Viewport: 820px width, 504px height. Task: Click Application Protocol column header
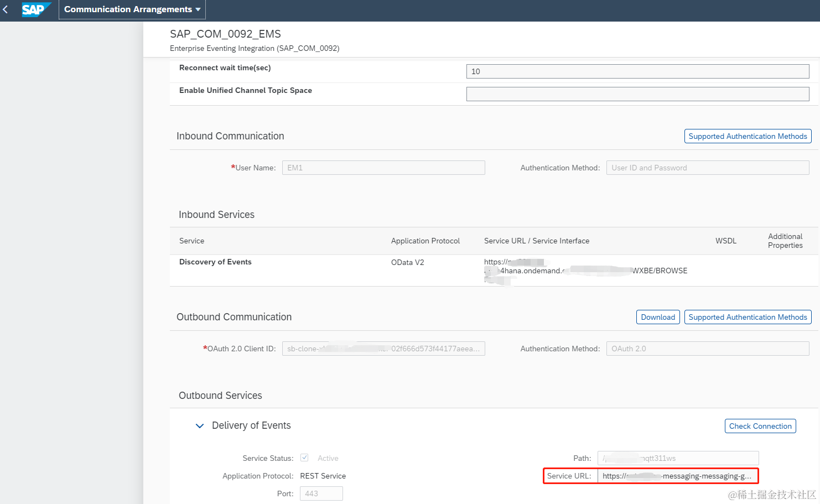pos(425,241)
